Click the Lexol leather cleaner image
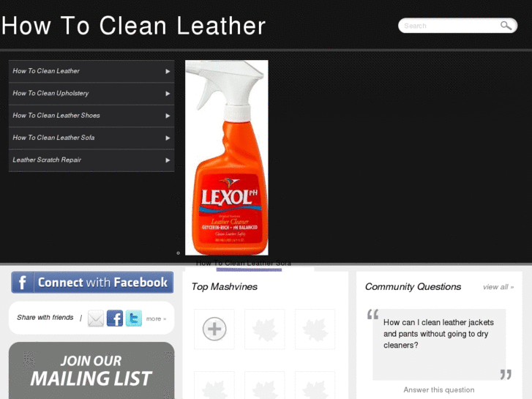 pyautogui.click(x=227, y=157)
